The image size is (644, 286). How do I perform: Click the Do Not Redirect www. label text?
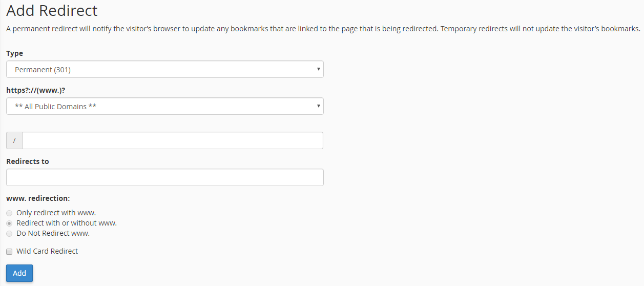pos(53,233)
